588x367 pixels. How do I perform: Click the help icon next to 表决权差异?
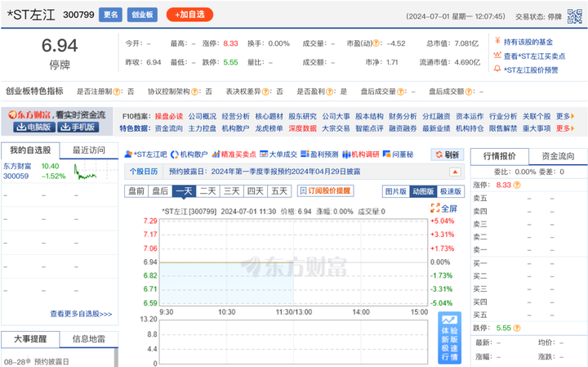point(265,92)
